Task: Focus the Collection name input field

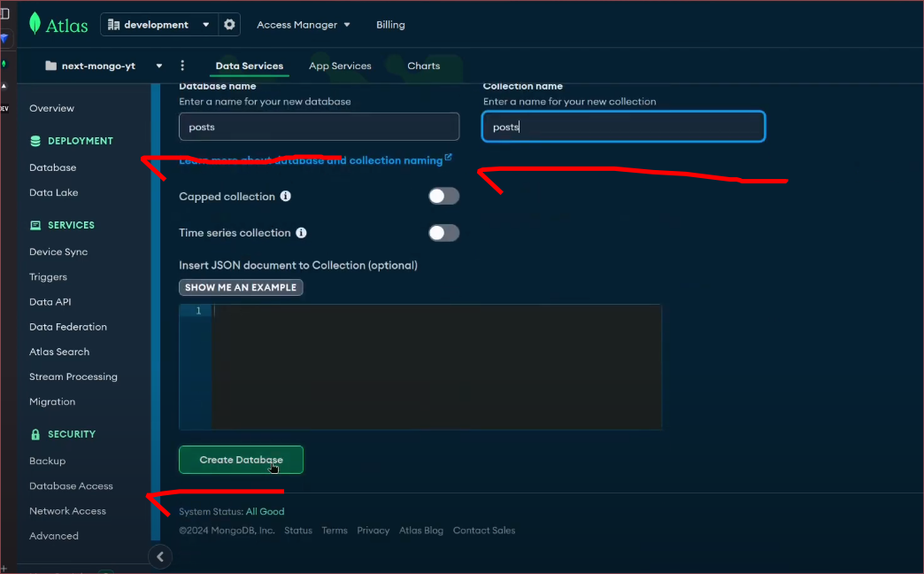Action: [x=623, y=127]
